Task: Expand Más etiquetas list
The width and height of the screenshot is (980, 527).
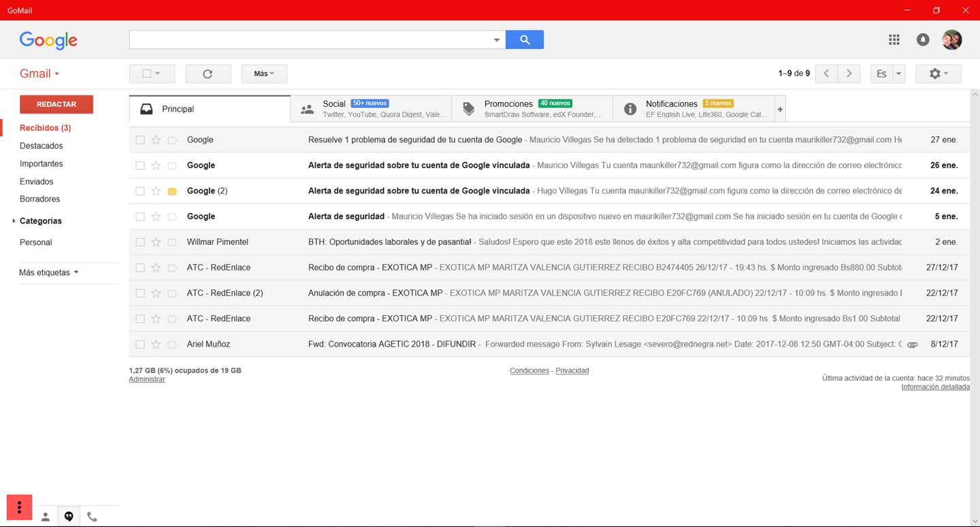Action: point(49,272)
